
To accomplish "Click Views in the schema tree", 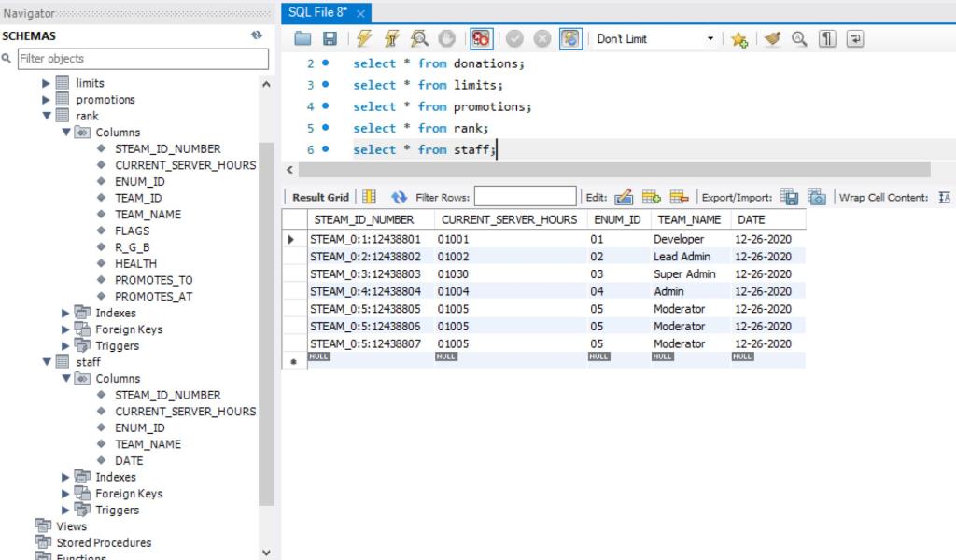I will [x=71, y=525].
